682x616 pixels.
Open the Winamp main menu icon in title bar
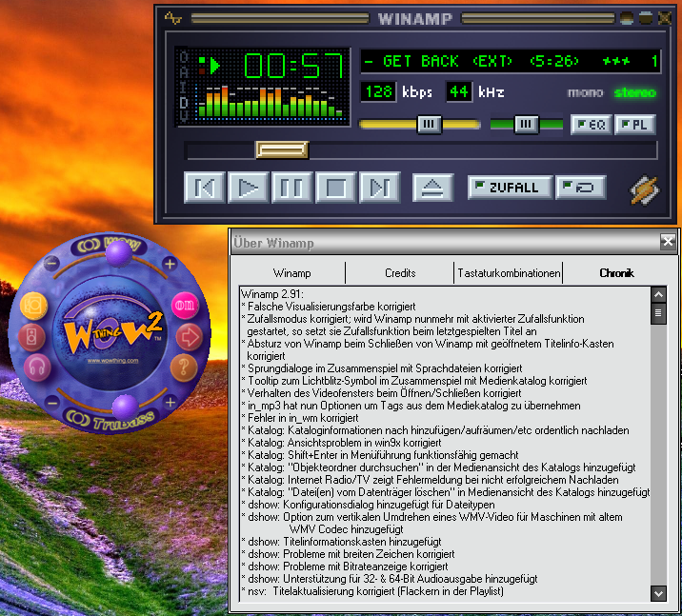(172, 18)
